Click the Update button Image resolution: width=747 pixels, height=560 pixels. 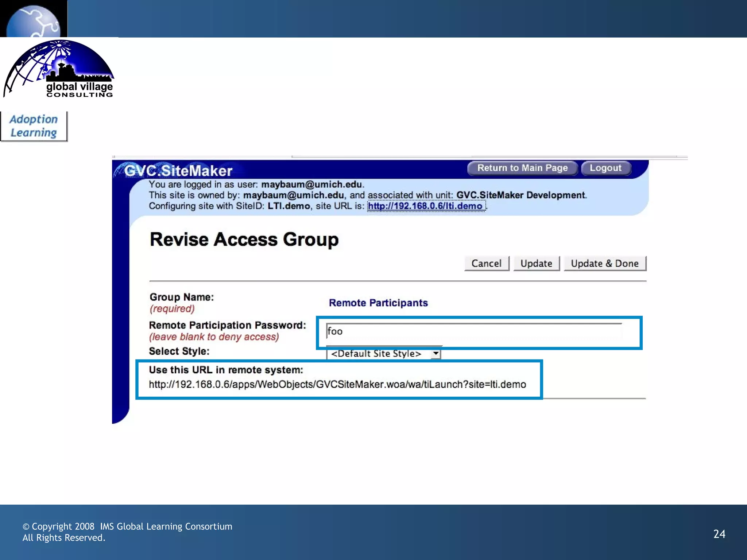536,263
